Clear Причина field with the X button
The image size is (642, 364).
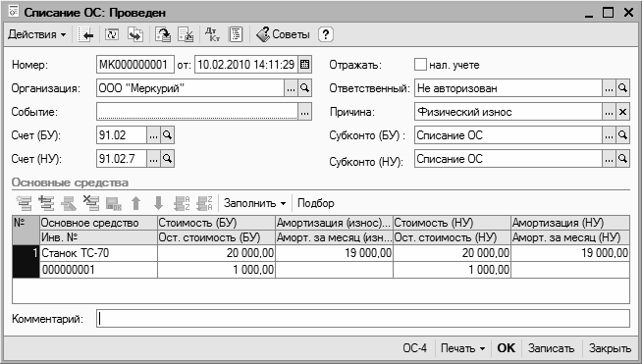[622, 112]
